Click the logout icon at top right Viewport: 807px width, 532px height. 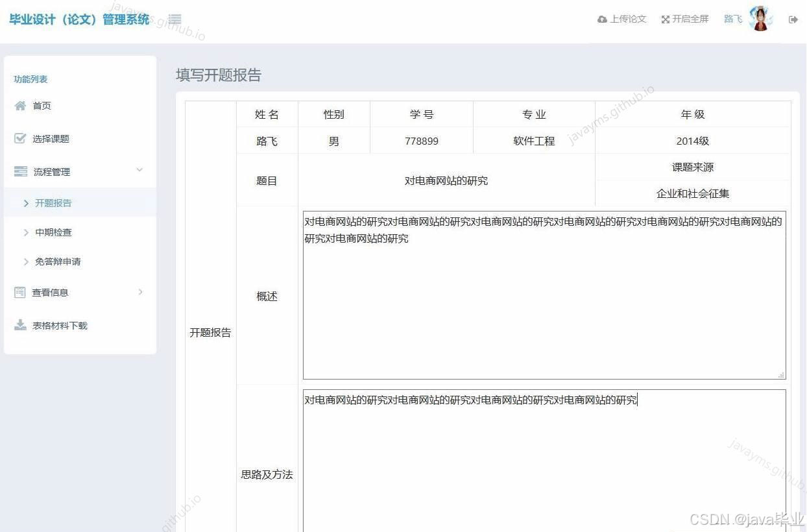click(793, 19)
